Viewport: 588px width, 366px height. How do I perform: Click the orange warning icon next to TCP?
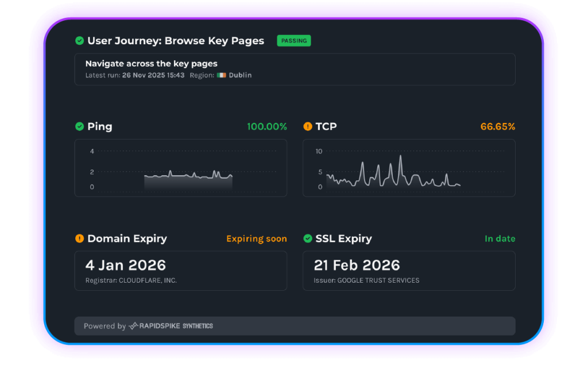point(308,126)
